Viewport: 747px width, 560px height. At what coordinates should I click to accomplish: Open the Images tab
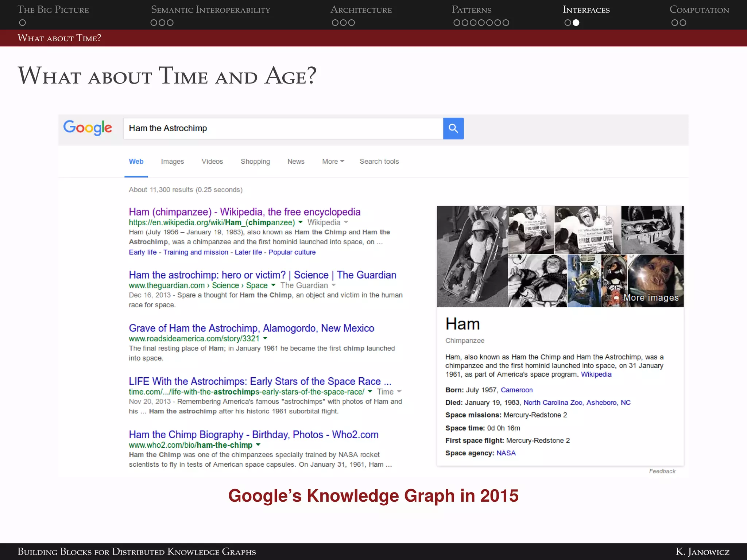coord(172,162)
